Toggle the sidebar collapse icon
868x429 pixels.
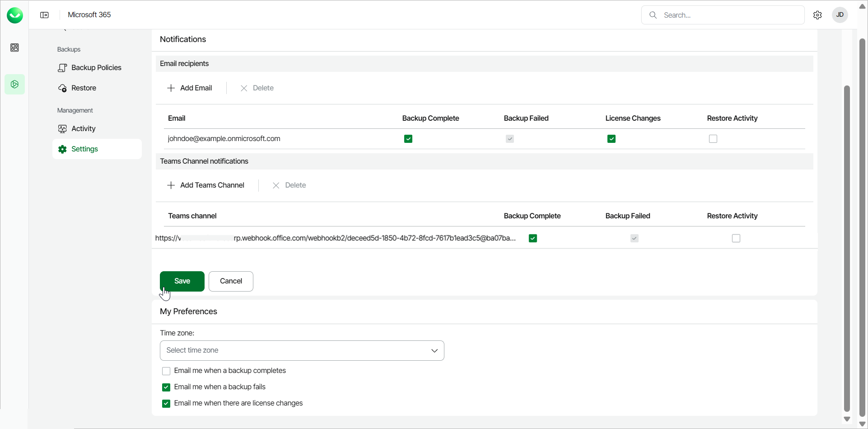(x=44, y=15)
